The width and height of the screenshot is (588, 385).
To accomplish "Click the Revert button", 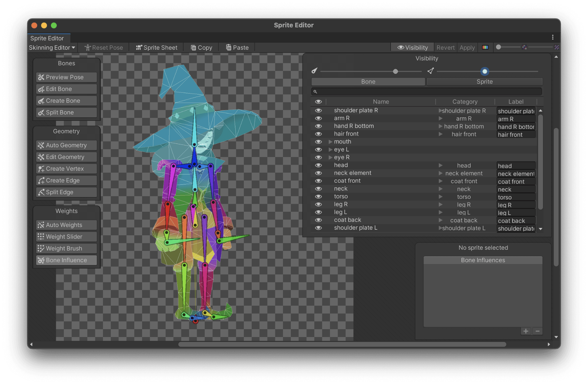I will click(x=445, y=47).
